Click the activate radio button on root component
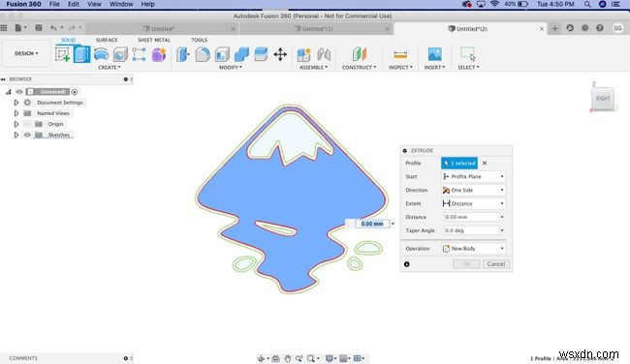 click(75, 92)
